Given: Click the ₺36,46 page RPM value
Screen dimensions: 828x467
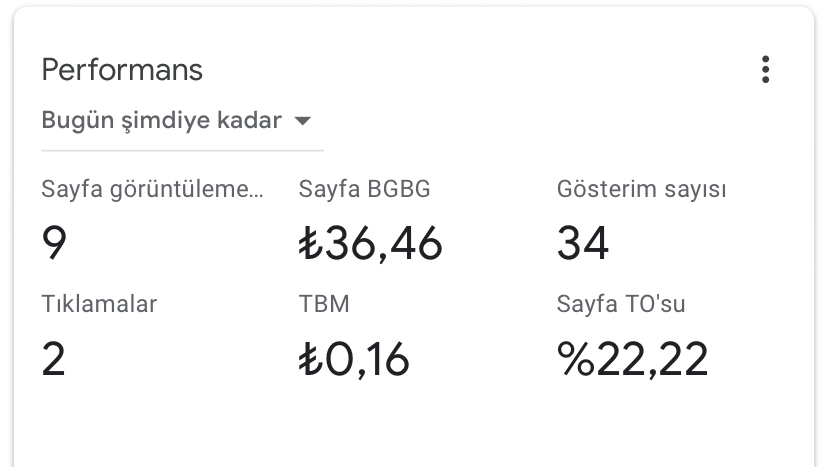Looking at the screenshot, I should [x=371, y=243].
